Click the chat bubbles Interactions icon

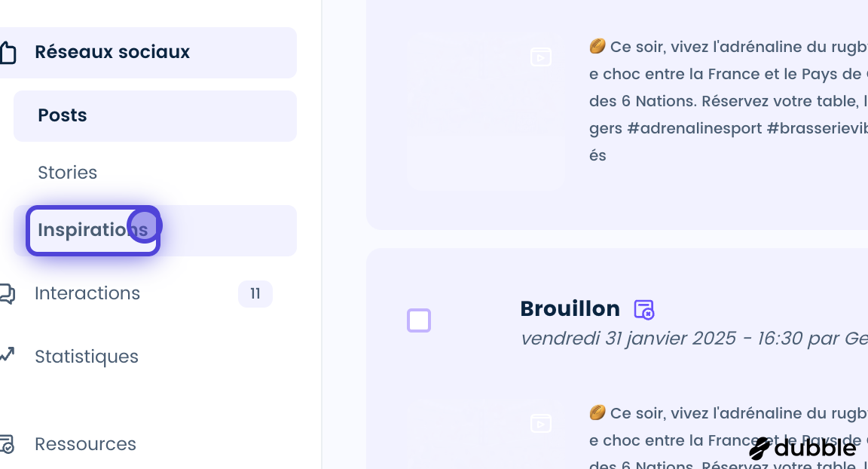[x=8, y=293]
